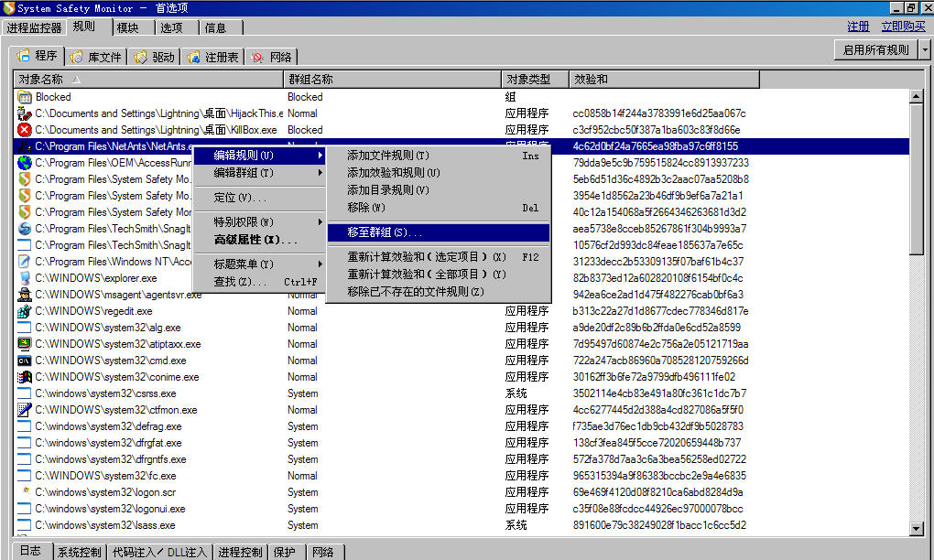
Task: Click the vertical scrollbar thumb
Action: (917, 179)
